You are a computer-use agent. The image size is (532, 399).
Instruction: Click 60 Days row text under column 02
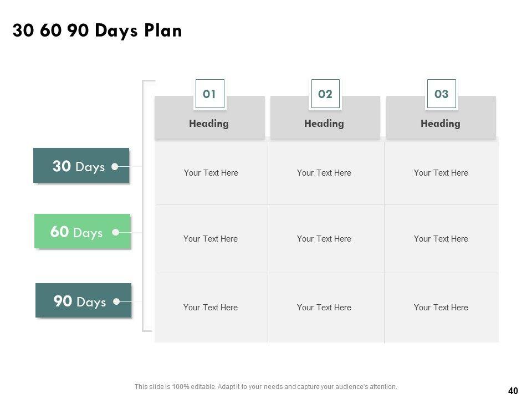(324, 239)
